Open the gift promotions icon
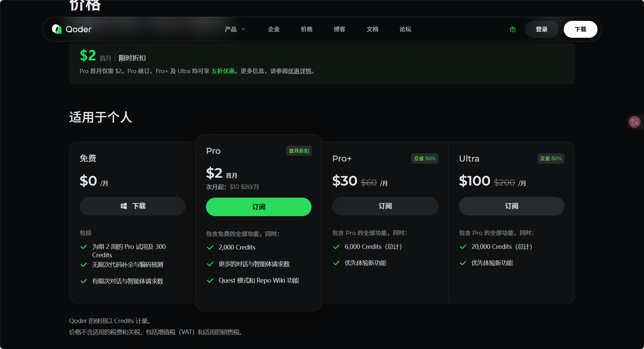Viewport: 644px width, 349px height. [513, 29]
